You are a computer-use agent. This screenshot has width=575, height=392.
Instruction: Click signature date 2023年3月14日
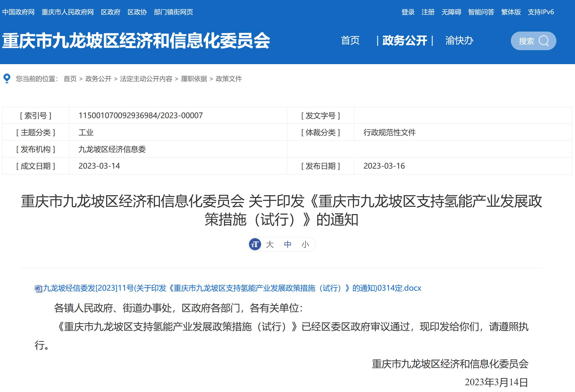click(496, 382)
